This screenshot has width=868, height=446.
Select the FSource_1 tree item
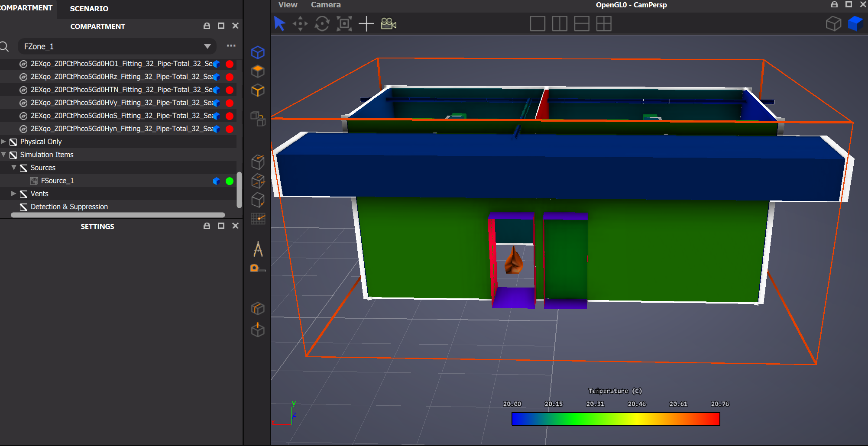pyautogui.click(x=57, y=181)
